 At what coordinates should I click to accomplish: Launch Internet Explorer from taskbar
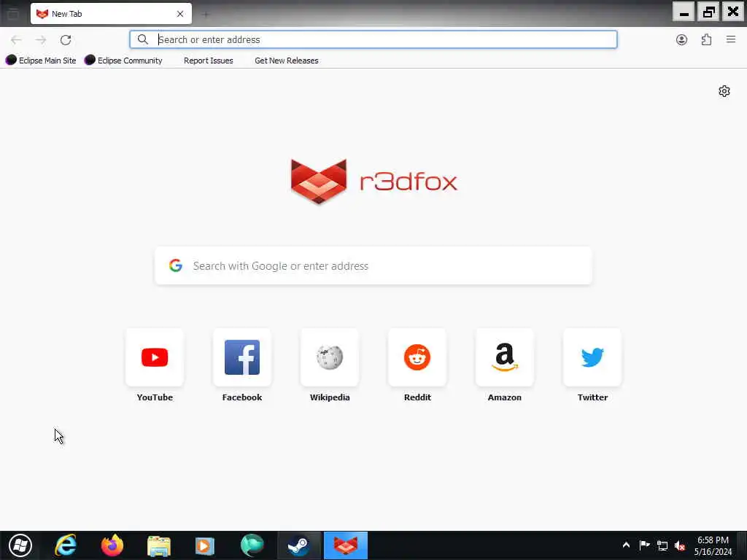[x=66, y=545]
